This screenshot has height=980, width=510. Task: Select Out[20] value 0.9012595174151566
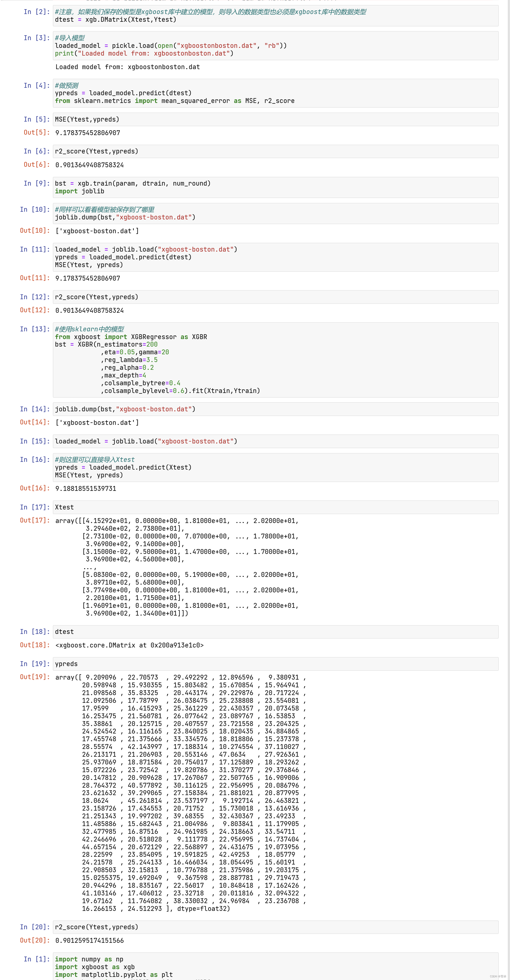click(x=89, y=940)
